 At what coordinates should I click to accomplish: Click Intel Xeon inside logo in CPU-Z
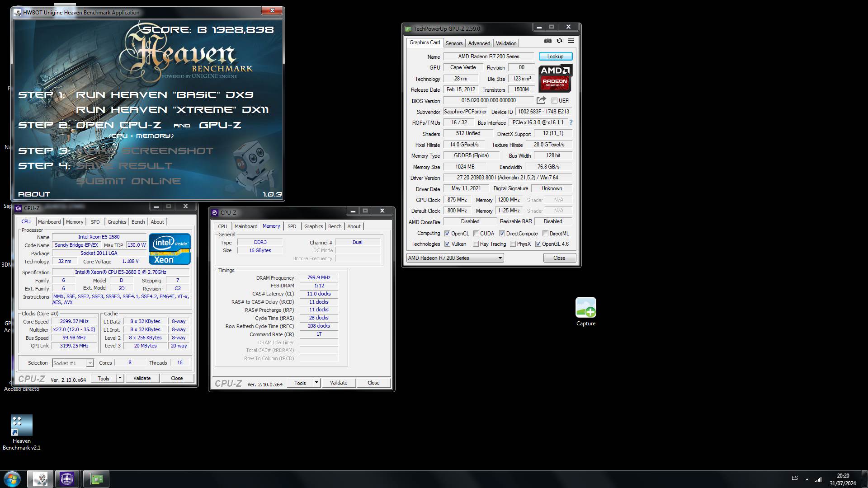170,249
